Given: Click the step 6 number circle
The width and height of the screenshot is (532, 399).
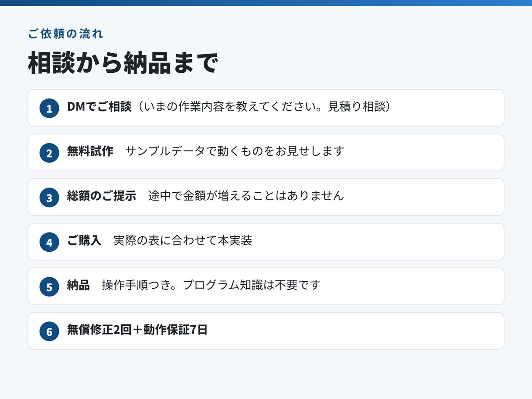Looking at the screenshot, I should [49, 331].
